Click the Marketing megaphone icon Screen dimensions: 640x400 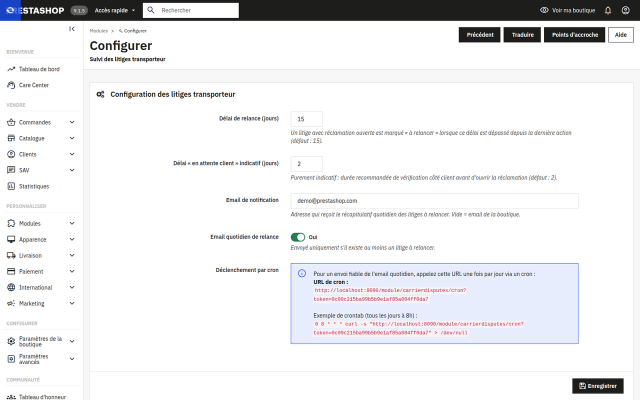point(11,303)
